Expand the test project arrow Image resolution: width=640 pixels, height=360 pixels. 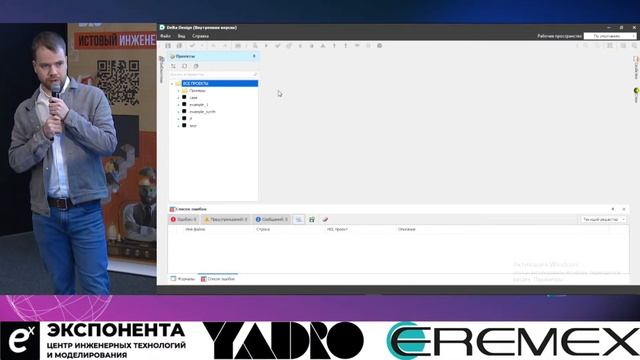[x=178, y=126]
